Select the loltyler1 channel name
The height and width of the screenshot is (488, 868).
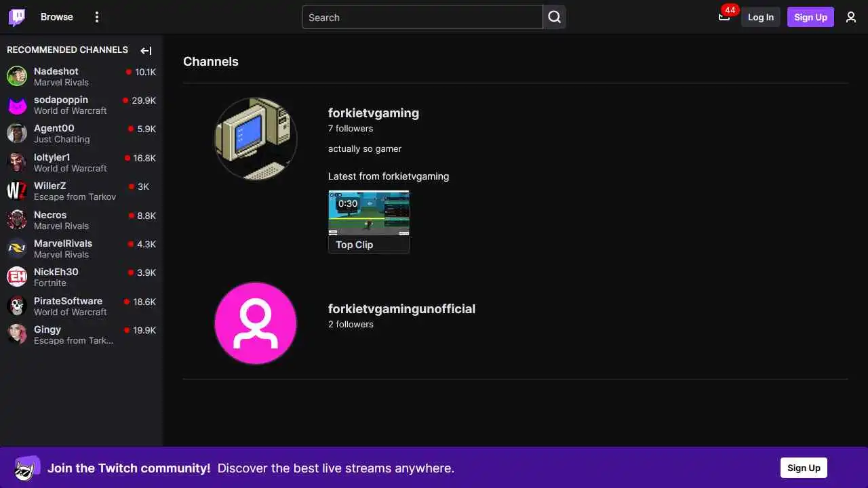tap(52, 157)
